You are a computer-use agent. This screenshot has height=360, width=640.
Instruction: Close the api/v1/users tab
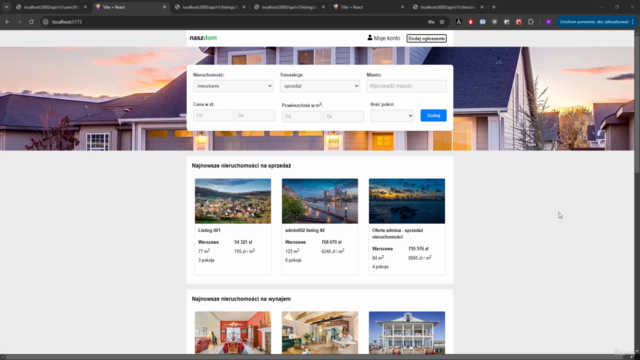tap(85, 7)
